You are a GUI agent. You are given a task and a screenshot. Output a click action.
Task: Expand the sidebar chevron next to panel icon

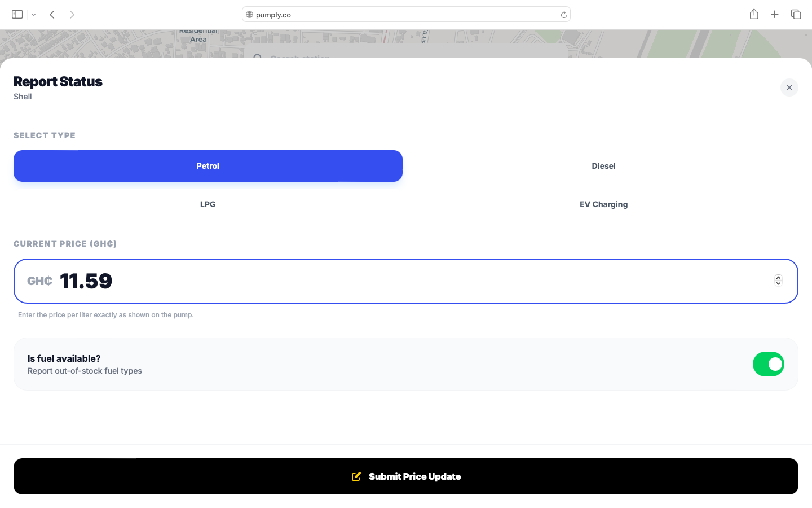pyautogui.click(x=33, y=14)
